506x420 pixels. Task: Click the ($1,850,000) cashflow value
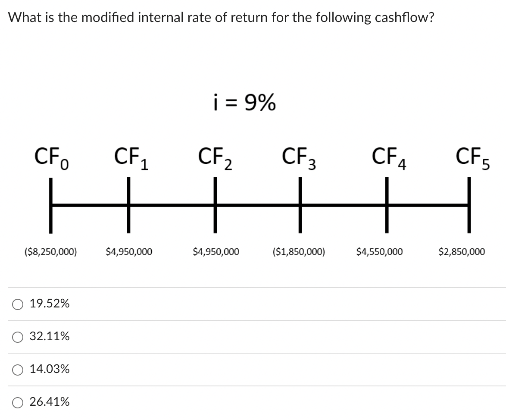pos(299,252)
